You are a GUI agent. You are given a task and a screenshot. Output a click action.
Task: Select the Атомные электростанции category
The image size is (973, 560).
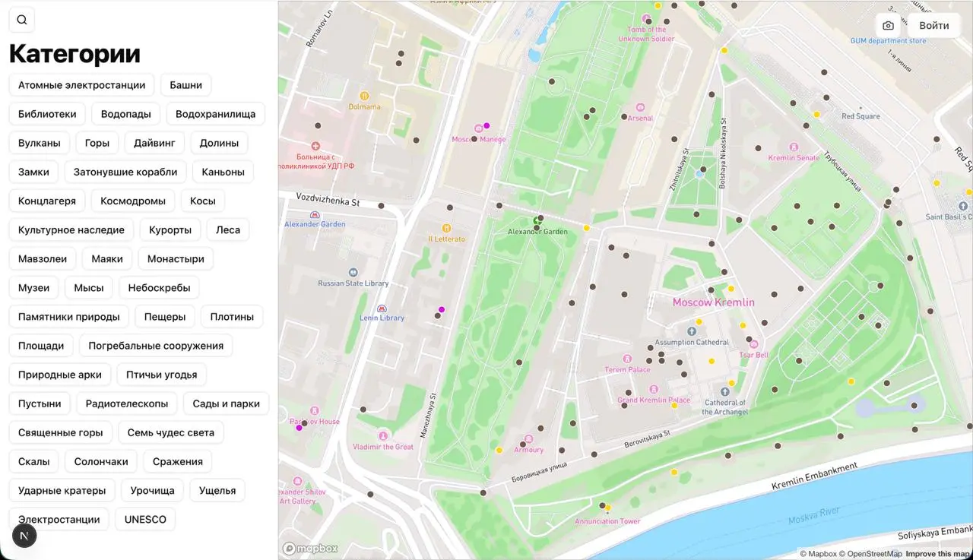(x=82, y=85)
